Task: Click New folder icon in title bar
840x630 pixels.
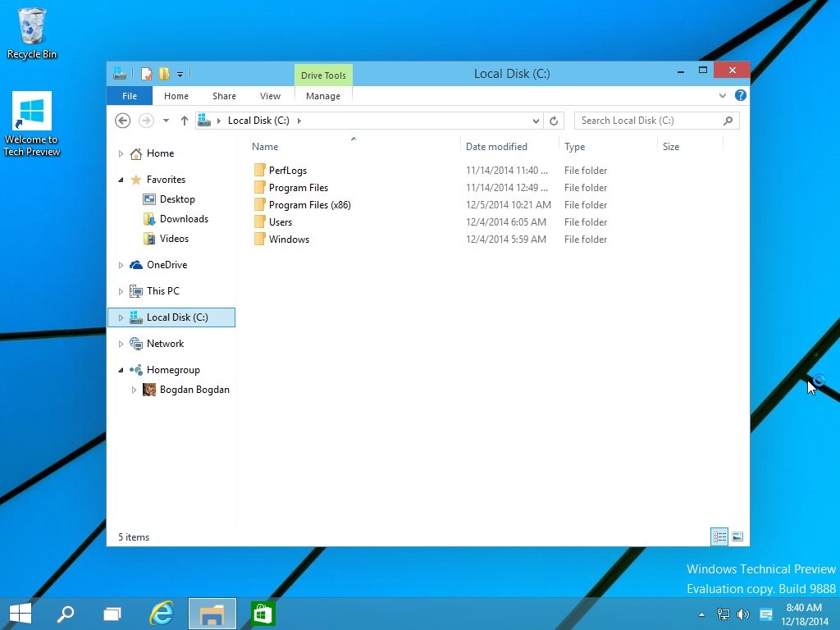Action: (x=164, y=74)
